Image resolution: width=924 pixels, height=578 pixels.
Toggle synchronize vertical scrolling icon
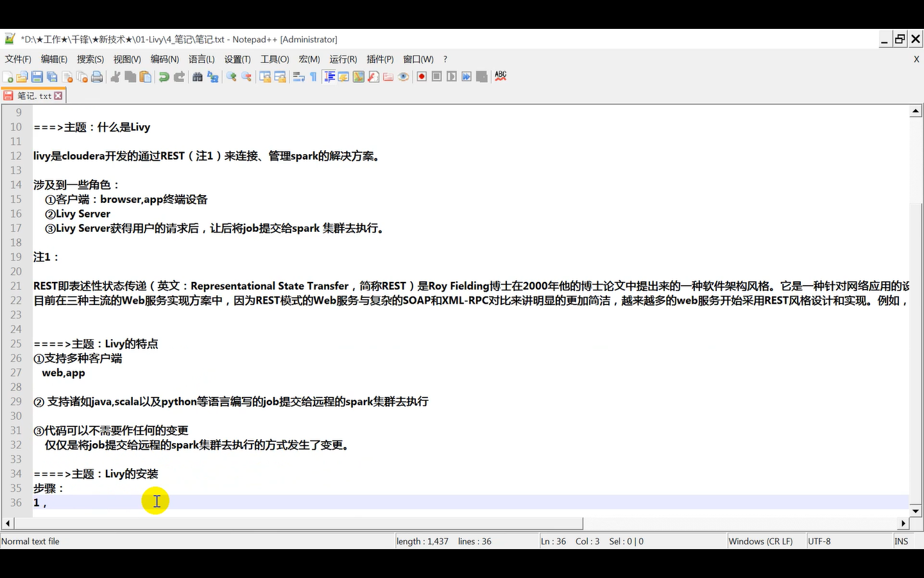pos(265,76)
